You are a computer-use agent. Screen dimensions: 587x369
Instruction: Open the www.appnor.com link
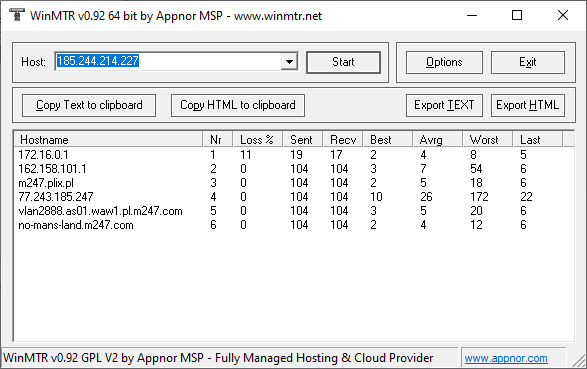click(506, 358)
